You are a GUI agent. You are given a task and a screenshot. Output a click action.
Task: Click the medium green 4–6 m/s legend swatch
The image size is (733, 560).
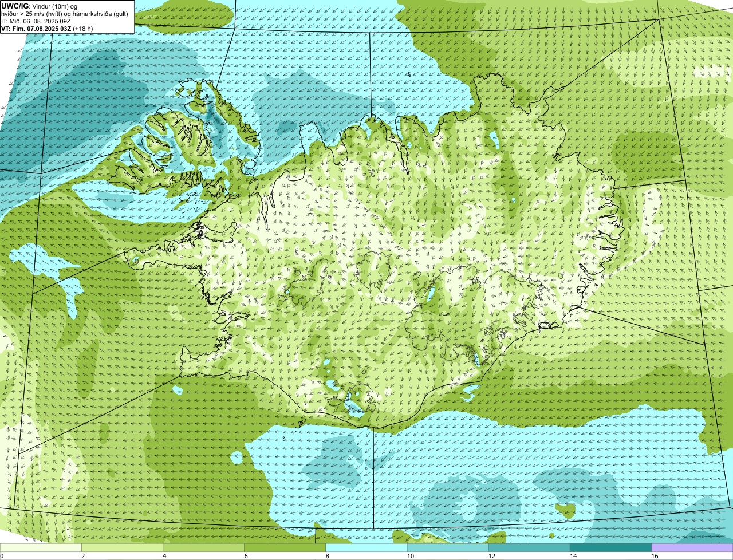[203, 547]
